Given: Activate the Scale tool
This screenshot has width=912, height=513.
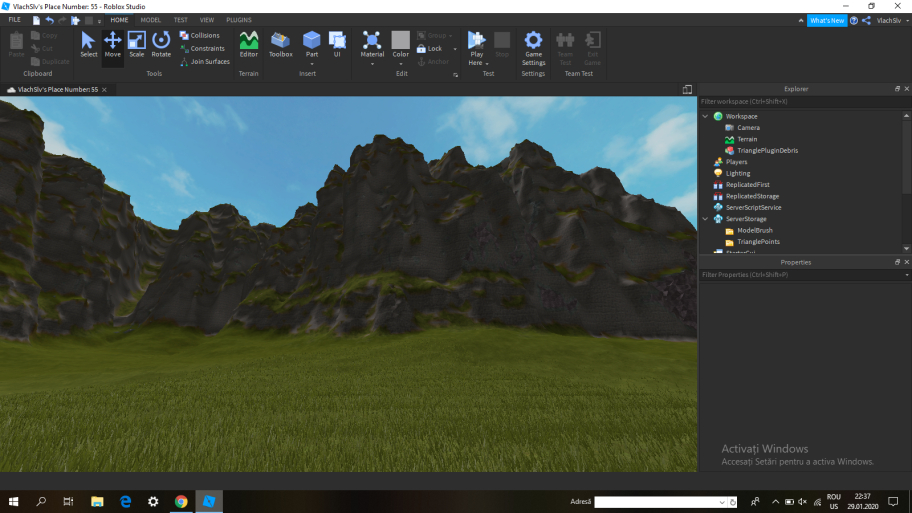Looking at the screenshot, I should [x=136, y=42].
